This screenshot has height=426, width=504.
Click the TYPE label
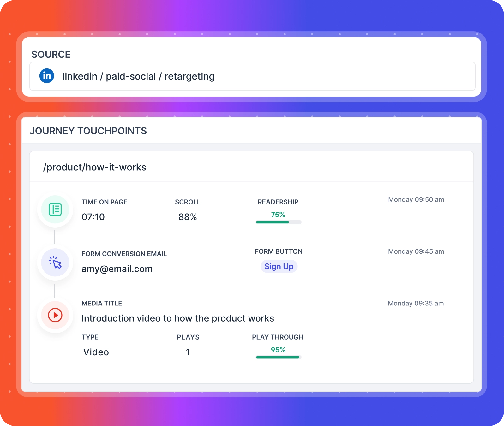pos(90,337)
